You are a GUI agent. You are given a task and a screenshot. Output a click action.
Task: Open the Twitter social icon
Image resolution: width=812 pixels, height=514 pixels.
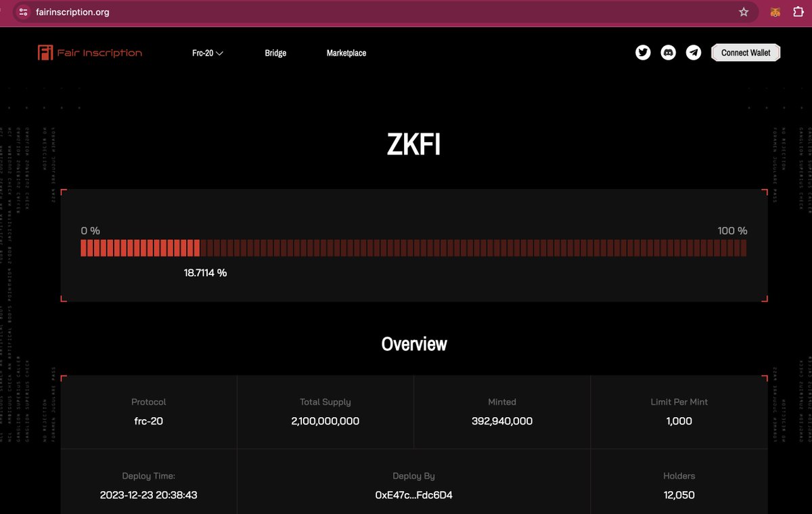coord(644,53)
